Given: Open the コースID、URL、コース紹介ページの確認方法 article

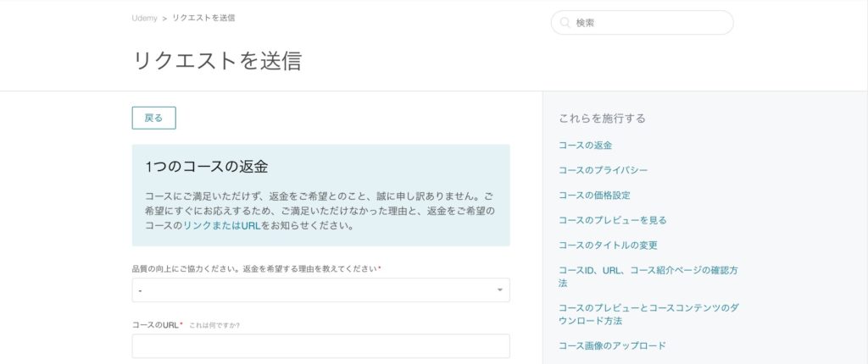Looking at the screenshot, I should tap(648, 277).
